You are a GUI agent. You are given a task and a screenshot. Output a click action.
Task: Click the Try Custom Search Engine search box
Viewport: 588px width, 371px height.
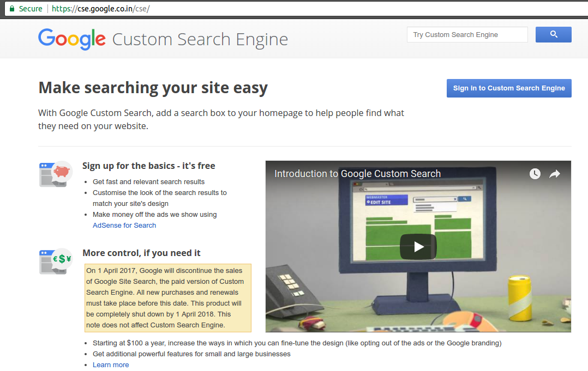pos(467,34)
